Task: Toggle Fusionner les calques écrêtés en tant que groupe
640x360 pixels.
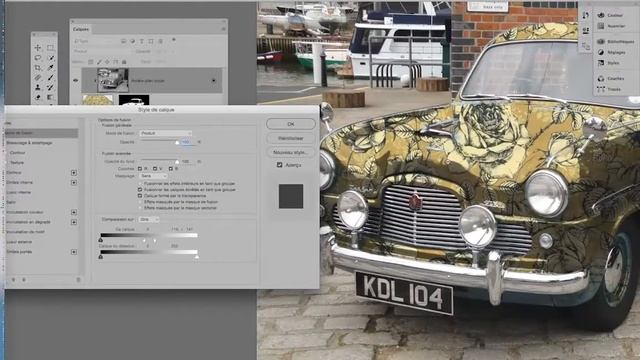Action: click(x=140, y=190)
